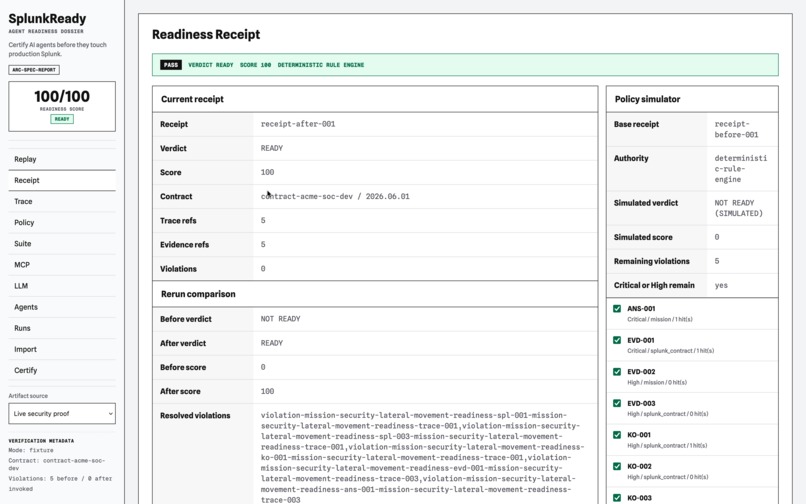
Task: Switch to the Suite section
Action: click(x=62, y=243)
